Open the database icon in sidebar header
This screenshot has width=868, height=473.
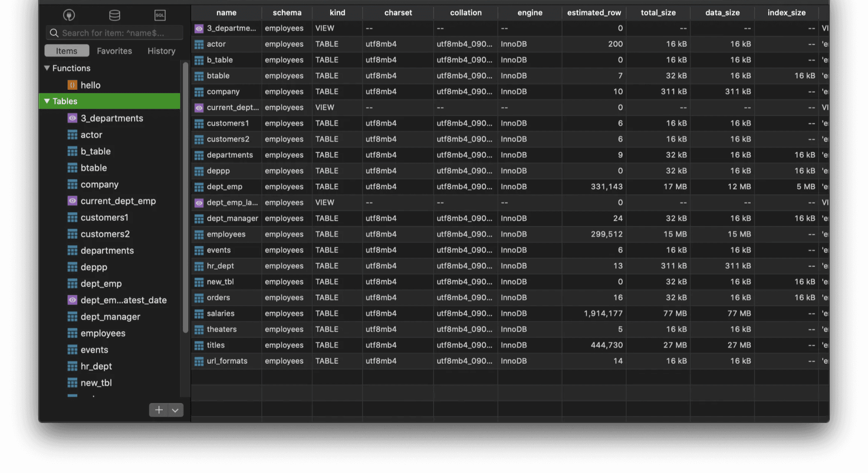pyautogui.click(x=115, y=15)
